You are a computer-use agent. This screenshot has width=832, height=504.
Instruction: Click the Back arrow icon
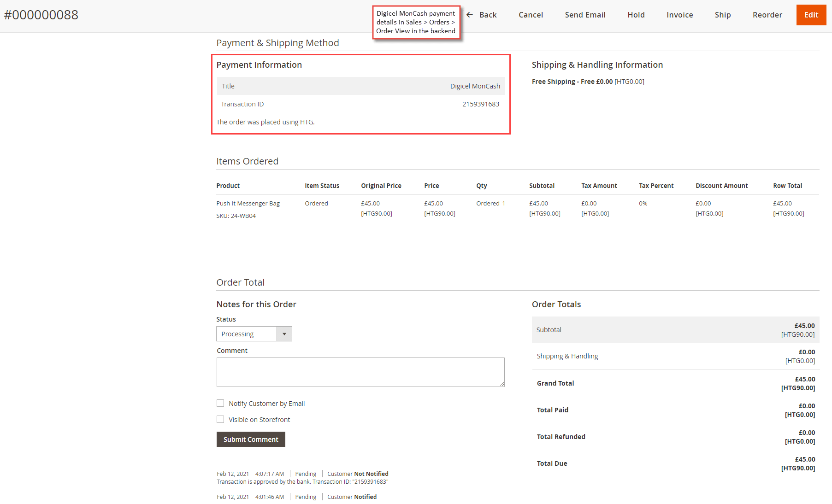coord(469,14)
